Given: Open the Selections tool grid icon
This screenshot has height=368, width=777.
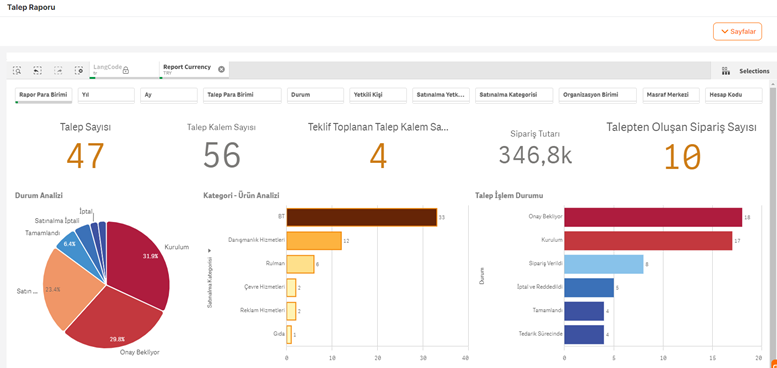Looking at the screenshot, I should click(x=726, y=71).
